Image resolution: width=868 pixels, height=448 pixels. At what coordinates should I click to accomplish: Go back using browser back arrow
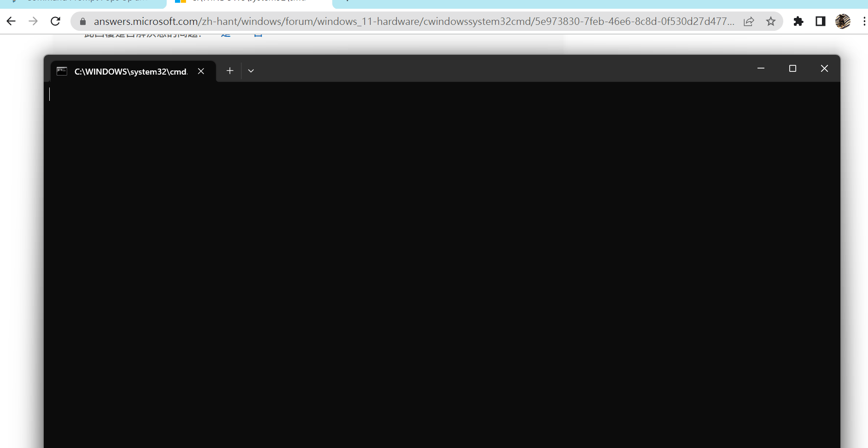click(x=11, y=21)
